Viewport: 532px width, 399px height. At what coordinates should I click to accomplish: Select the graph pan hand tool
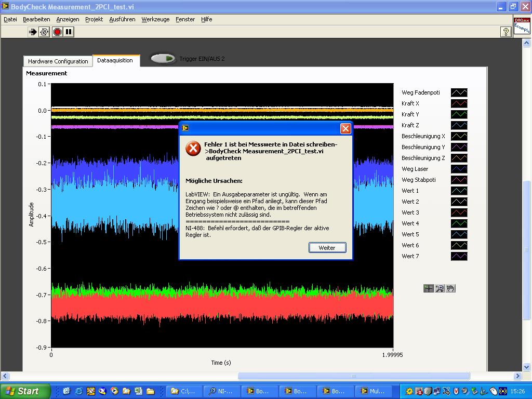tap(450, 288)
